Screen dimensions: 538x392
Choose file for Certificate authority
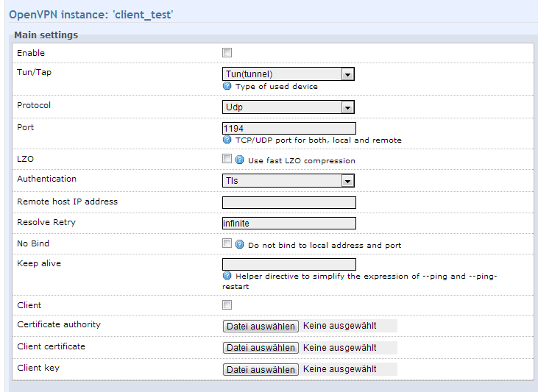(261, 327)
